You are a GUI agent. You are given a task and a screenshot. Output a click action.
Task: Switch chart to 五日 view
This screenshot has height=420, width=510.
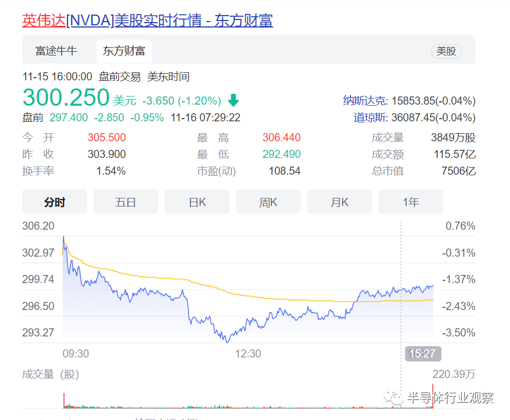[x=126, y=202]
